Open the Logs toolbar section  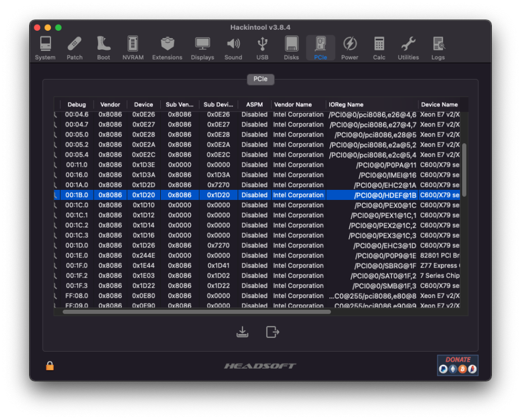pos(438,48)
